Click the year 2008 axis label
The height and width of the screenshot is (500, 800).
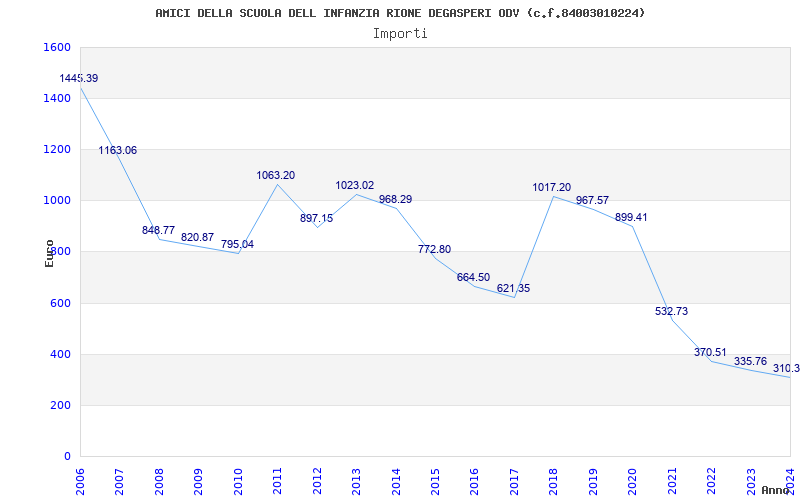(159, 481)
